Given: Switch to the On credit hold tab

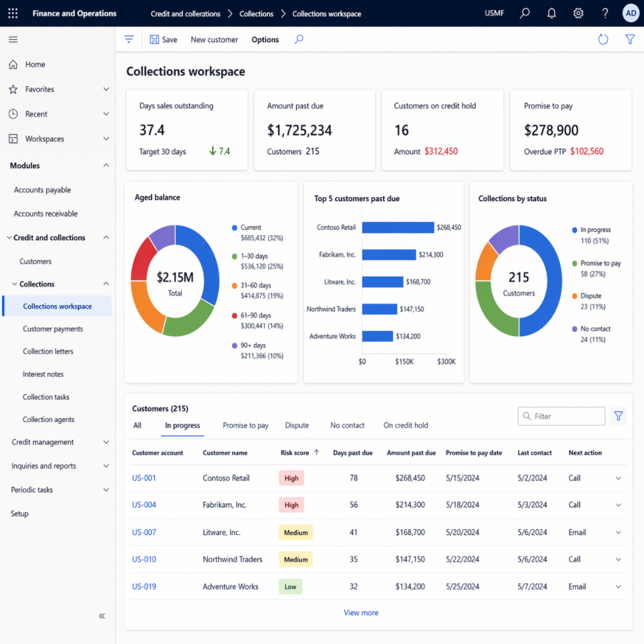Looking at the screenshot, I should click(406, 426).
